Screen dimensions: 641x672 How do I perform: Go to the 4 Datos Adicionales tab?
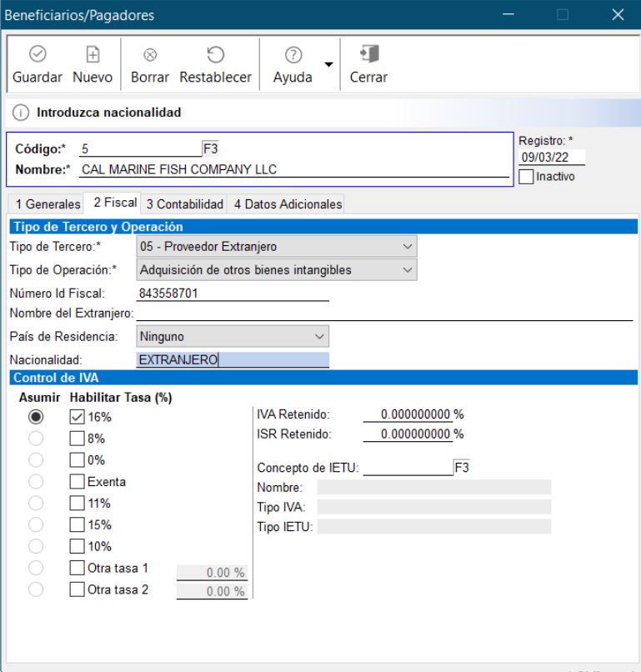[288, 204]
